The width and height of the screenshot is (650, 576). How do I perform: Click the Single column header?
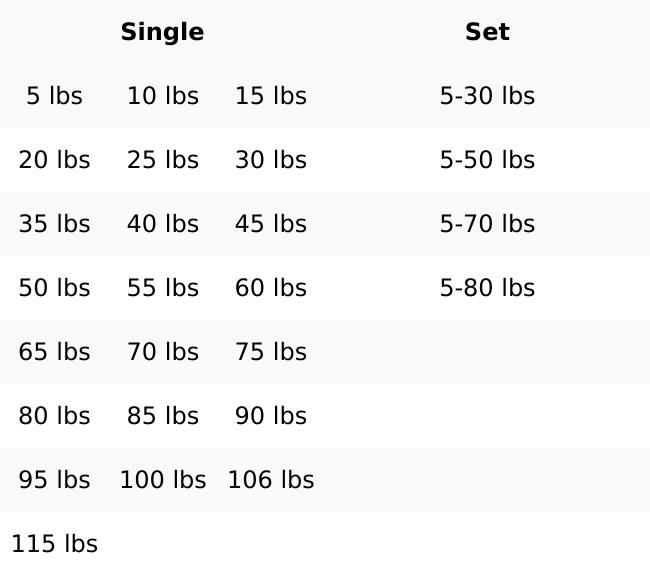[x=162, y=32]
